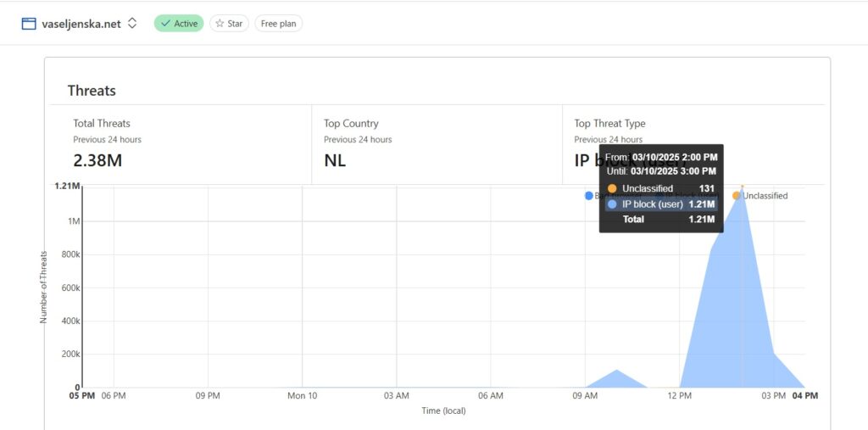
Task: Toggle the Unclassified legend series
Action: point(759,196)
